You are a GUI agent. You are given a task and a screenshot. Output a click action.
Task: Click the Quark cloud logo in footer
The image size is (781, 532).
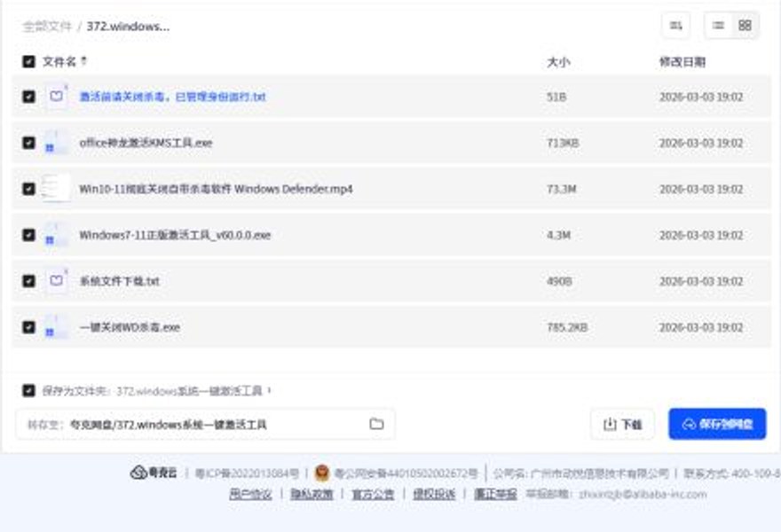(x=154, y=473)
